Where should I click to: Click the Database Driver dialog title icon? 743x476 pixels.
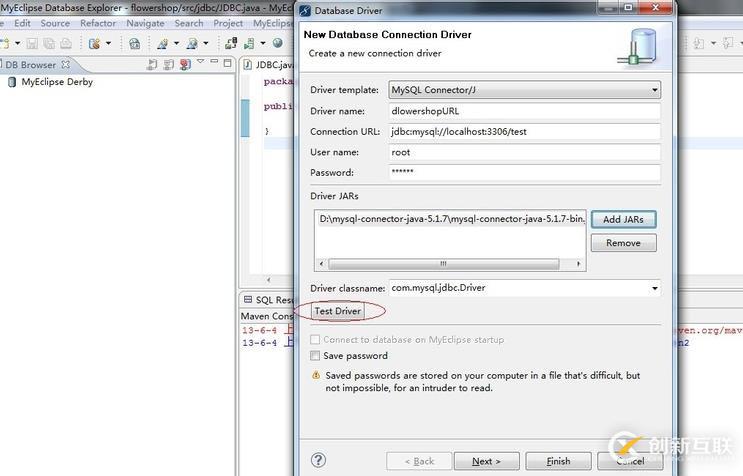click(x=306, y=10)
